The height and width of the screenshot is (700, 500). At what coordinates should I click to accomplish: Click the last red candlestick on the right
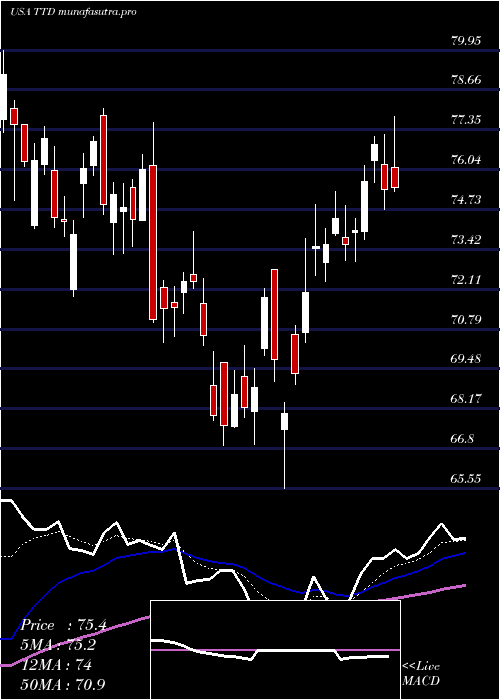pos(395,177)
